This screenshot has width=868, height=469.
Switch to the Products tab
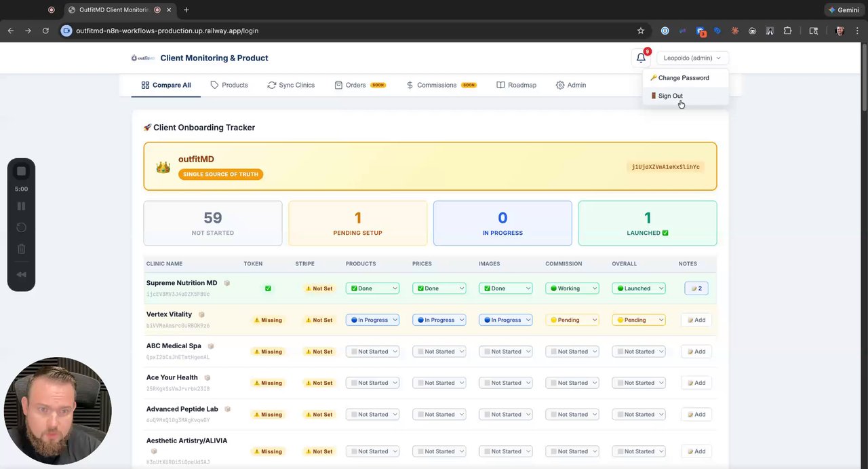229,85
